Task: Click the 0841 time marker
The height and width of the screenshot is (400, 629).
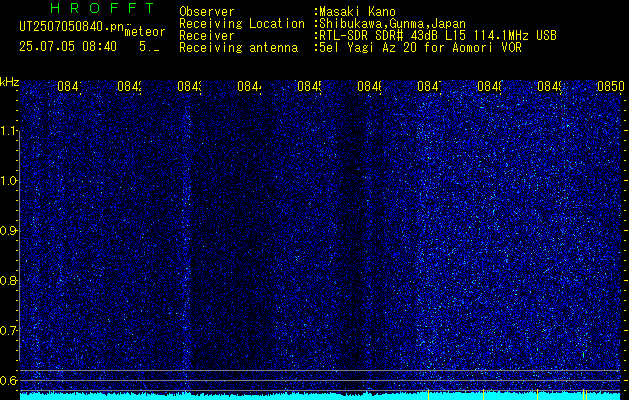Action: pos(69,86)
